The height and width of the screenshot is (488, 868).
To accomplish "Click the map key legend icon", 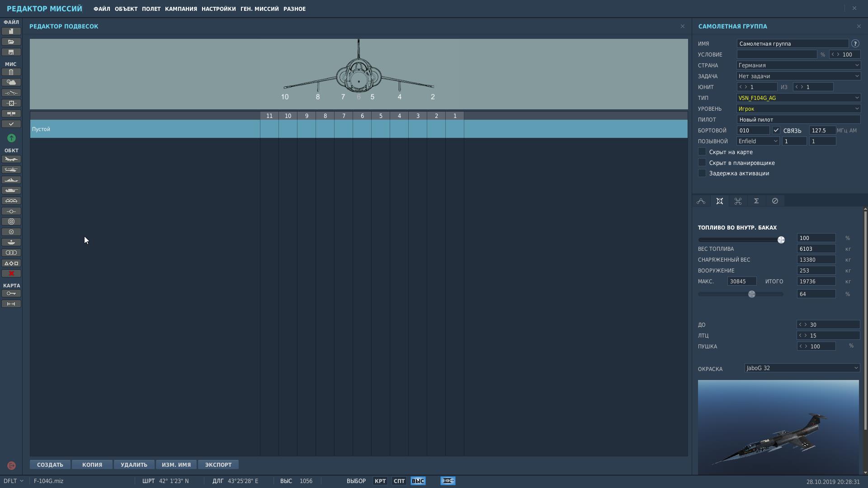I will [11, 293].
